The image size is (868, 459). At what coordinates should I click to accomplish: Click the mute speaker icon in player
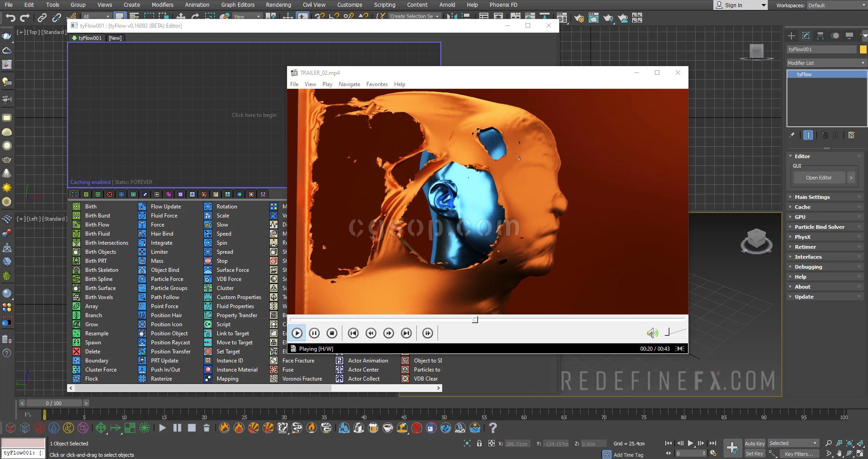coord(652,333)
